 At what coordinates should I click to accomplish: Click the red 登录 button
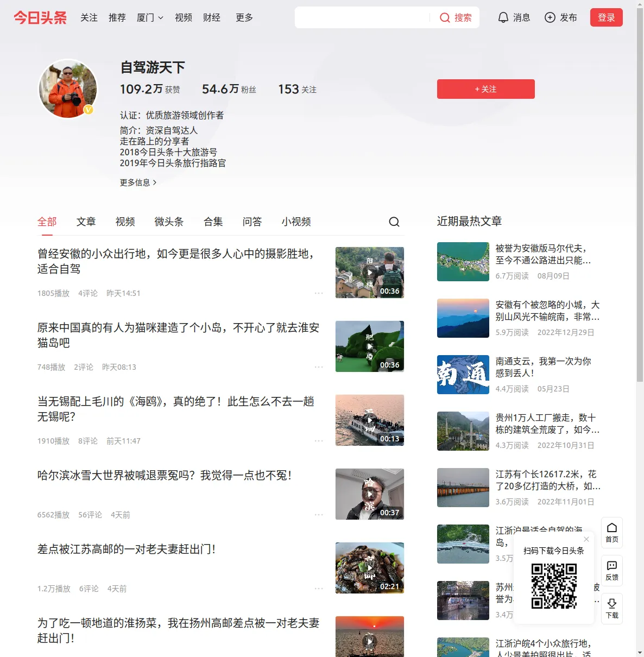pyautogui.click(x=607, y=17)
